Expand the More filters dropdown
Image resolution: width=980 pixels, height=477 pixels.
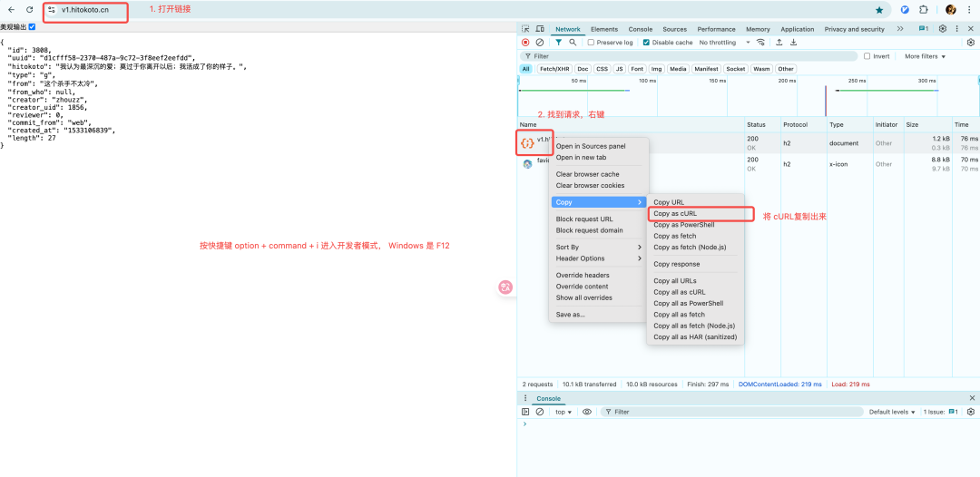[925, 56]
